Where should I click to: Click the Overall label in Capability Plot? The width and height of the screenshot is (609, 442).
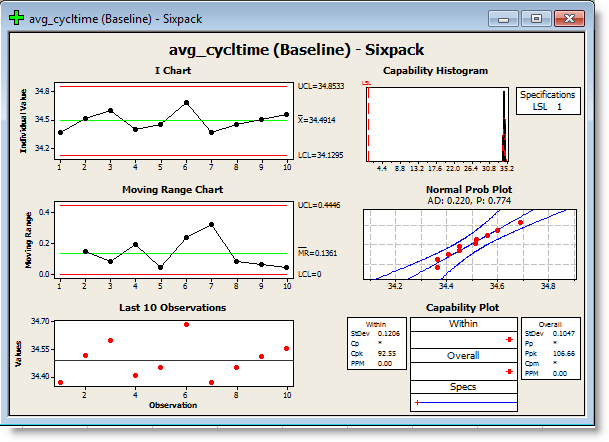coord(463,356)
